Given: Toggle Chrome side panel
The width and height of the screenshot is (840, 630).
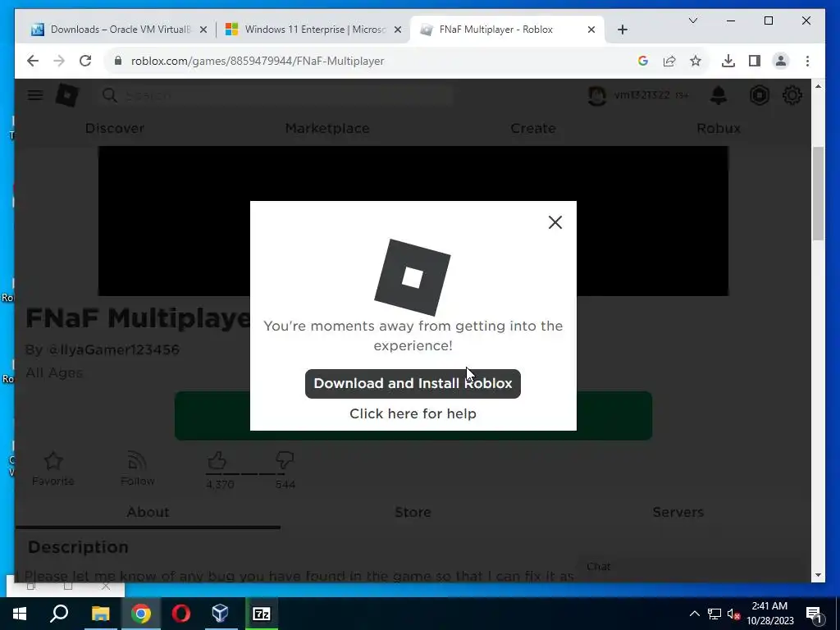Looking at the screenshot, I should coord(755,61).
